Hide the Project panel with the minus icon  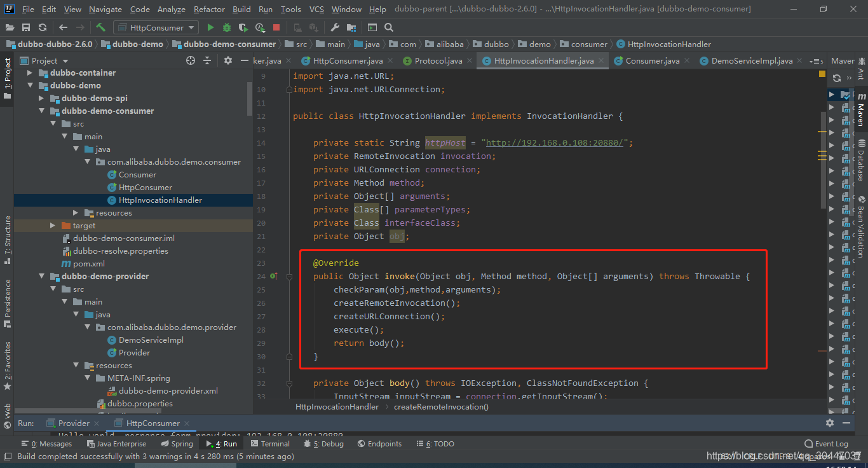[x=245, y=60]
